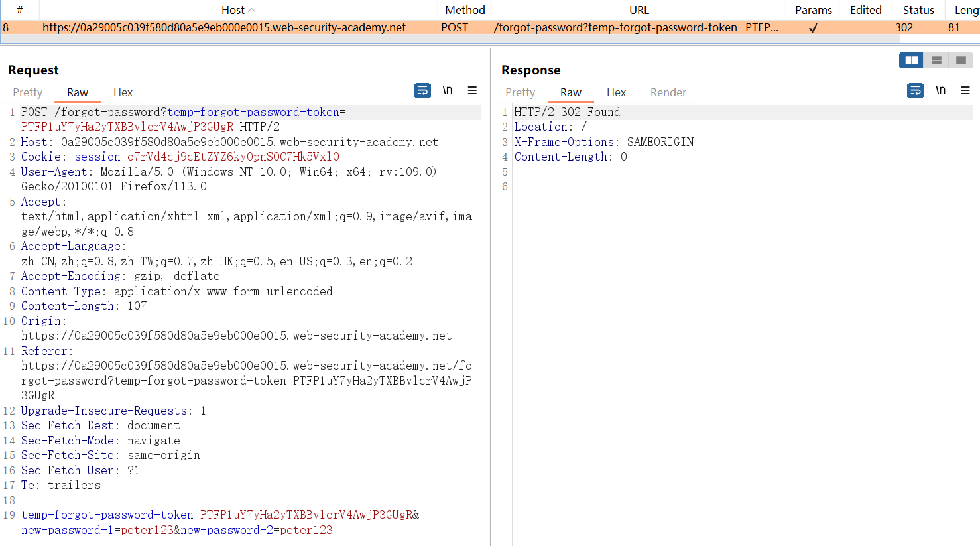Switch Request view to the Raw tab

(x=78, y=92)
